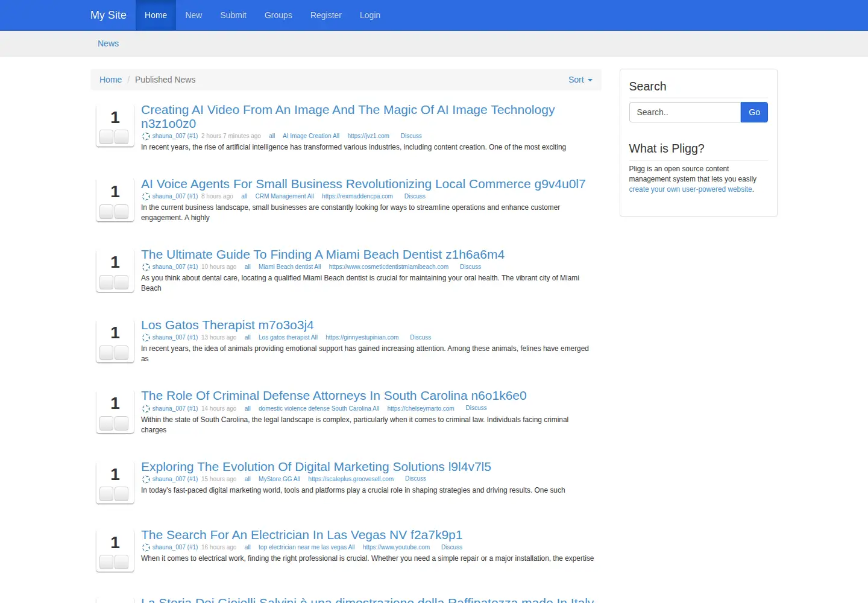This screenshot has height=603, width=868.
Task: Click the author avatar on the Las Vegas Electrician story
Action: (146, 548)
